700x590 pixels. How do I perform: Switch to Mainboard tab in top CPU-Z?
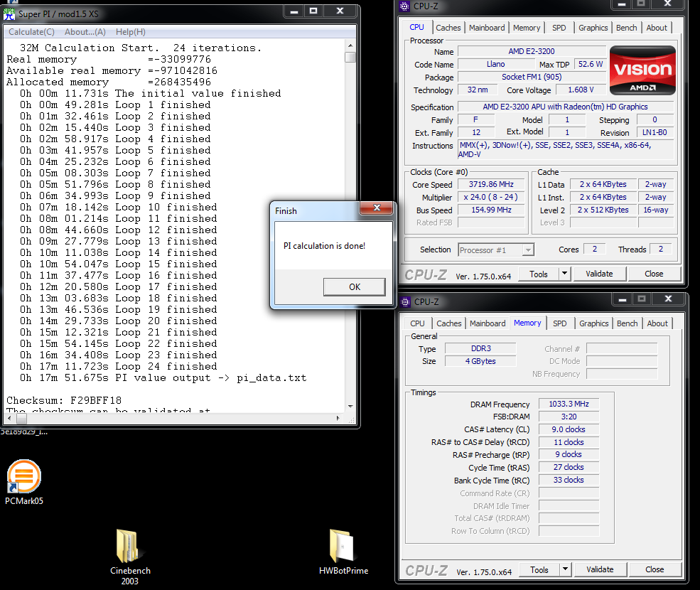(x=487, y=28)
